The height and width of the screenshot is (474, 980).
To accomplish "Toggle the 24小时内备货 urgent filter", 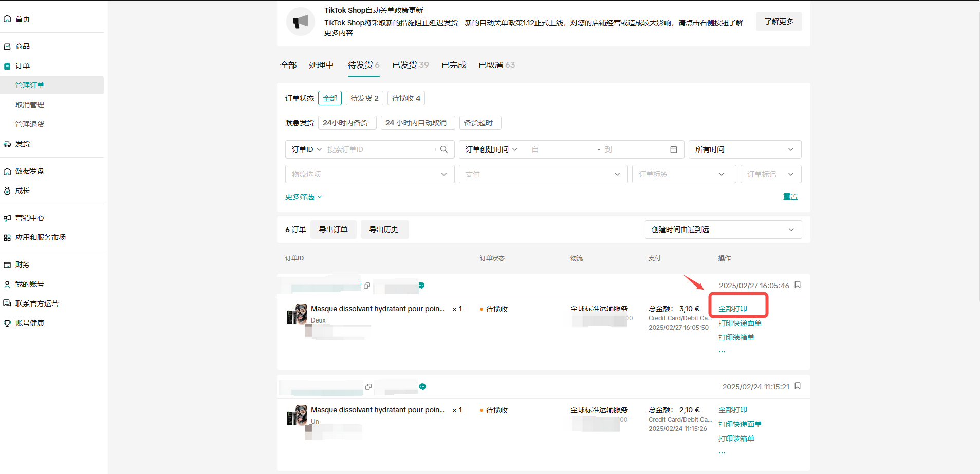I will [x=347, y=123].
